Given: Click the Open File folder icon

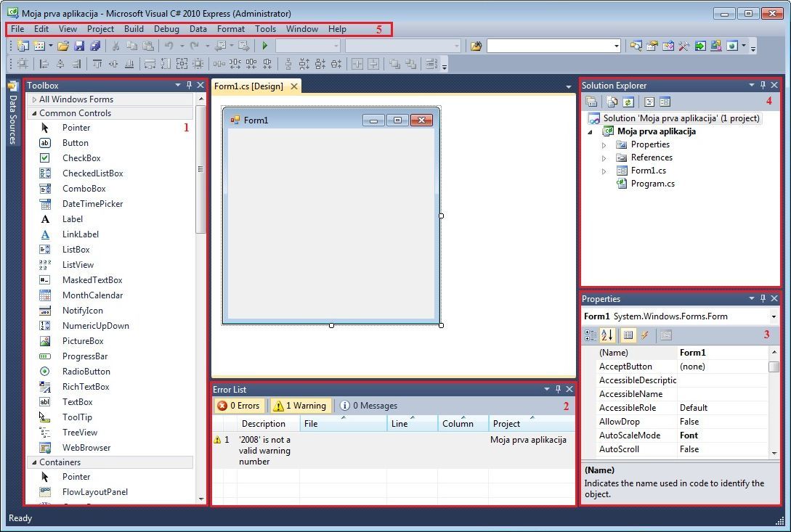Looking at the screenshot, I should (63, 46).
